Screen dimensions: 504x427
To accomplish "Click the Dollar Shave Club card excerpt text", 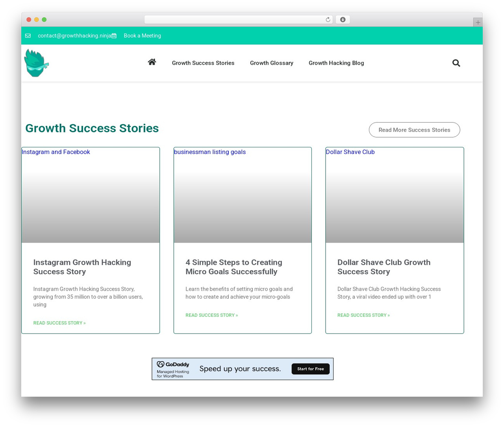I will coord(389,293).
